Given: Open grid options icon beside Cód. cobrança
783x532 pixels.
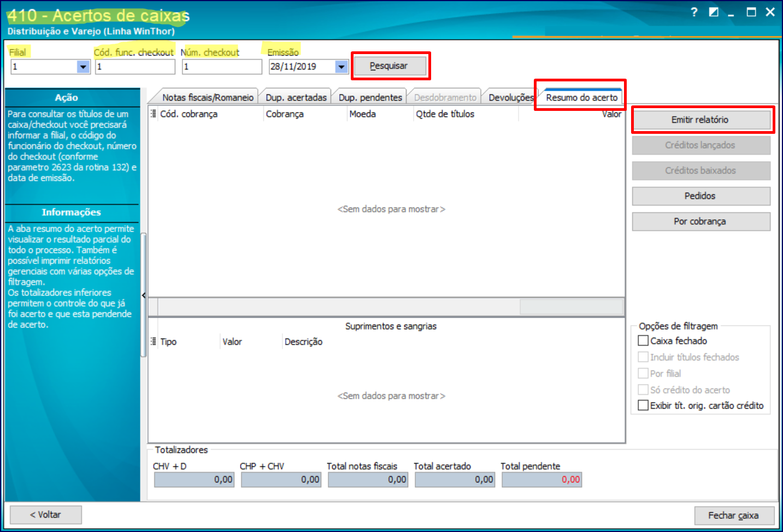Looking at the screenshot, I should click(x=154, y=114).
